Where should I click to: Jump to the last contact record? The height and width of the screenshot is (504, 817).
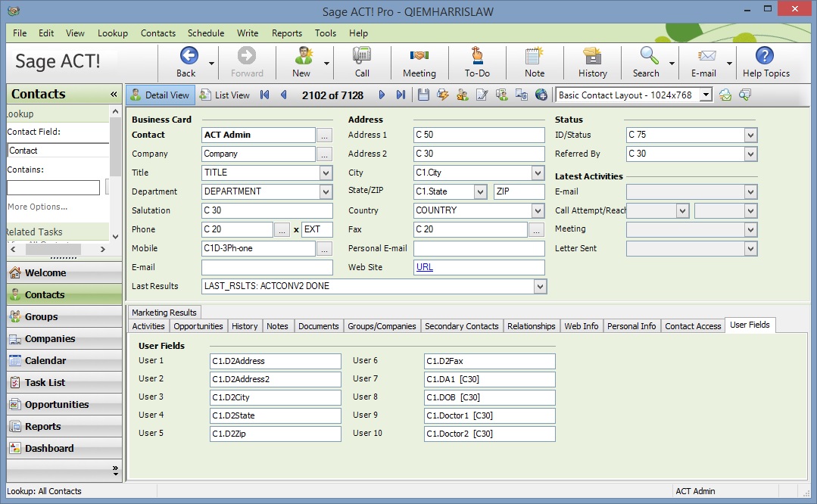click(x=400, y=95)
